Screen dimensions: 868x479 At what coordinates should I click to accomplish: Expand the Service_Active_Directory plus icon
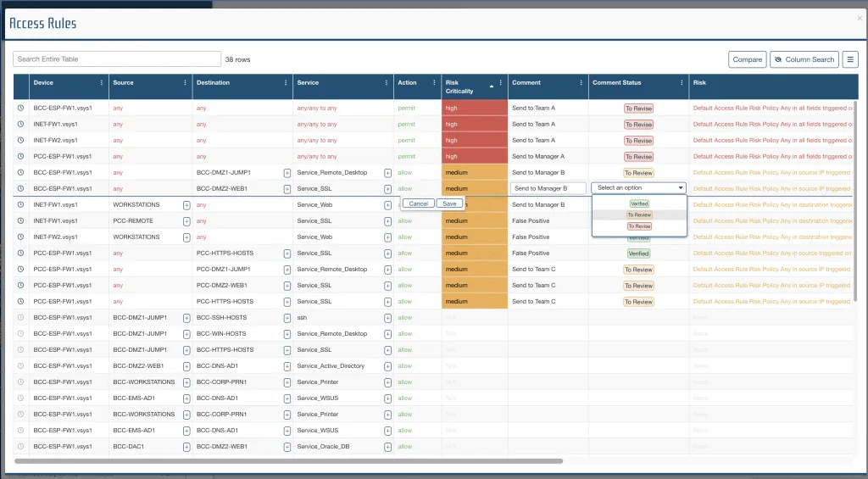387,366
